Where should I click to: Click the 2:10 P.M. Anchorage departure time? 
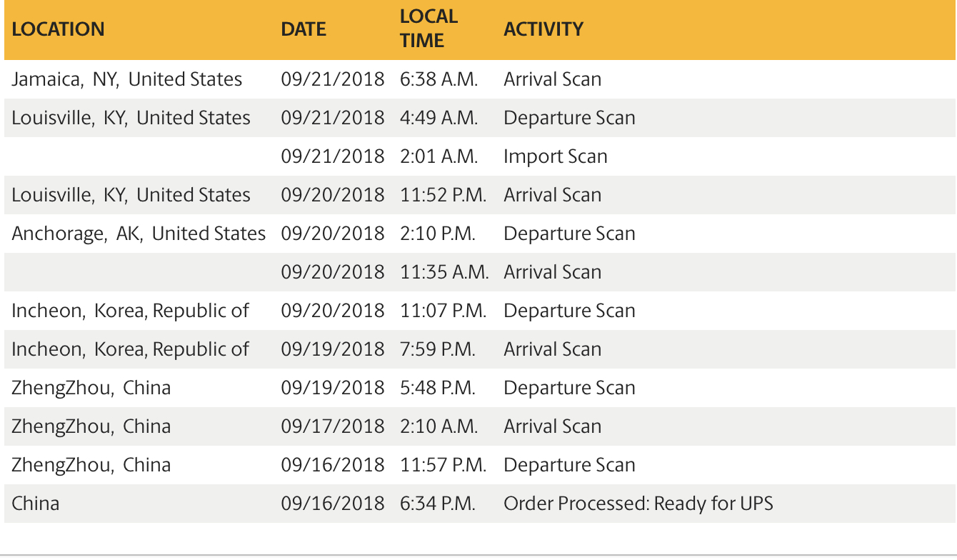pyautogui.click(x=438, y=234)
